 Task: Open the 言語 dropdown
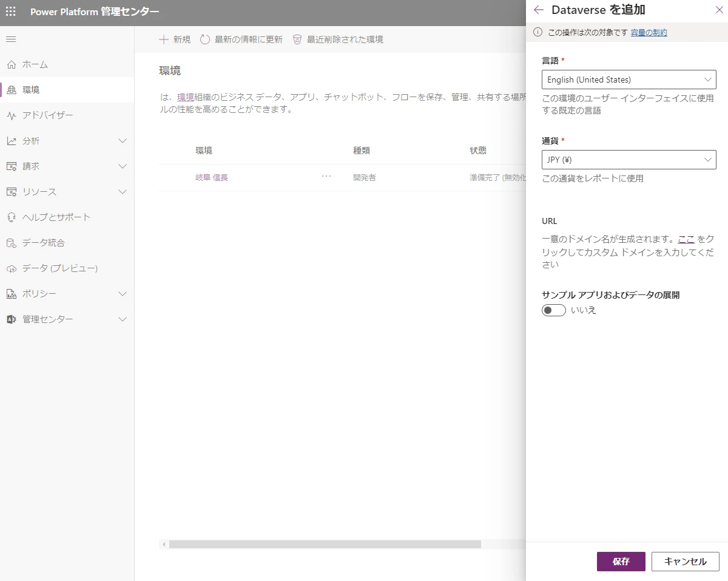coord(629,80)
